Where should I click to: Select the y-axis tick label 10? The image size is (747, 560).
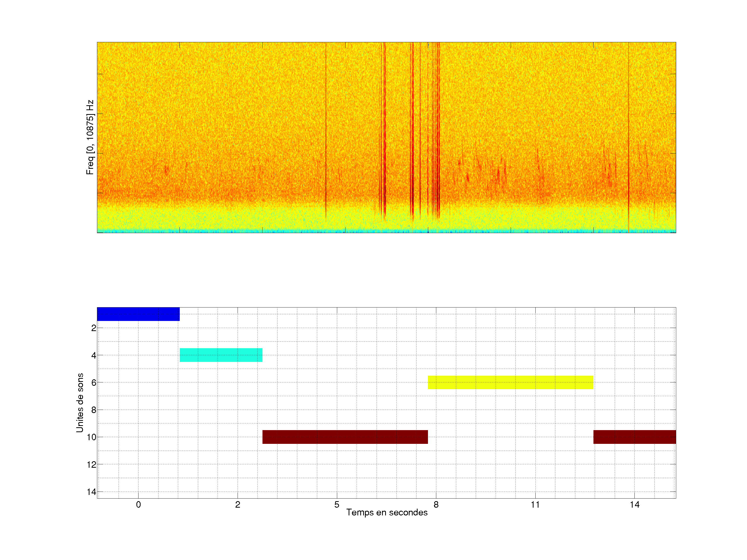coord(91,437)
